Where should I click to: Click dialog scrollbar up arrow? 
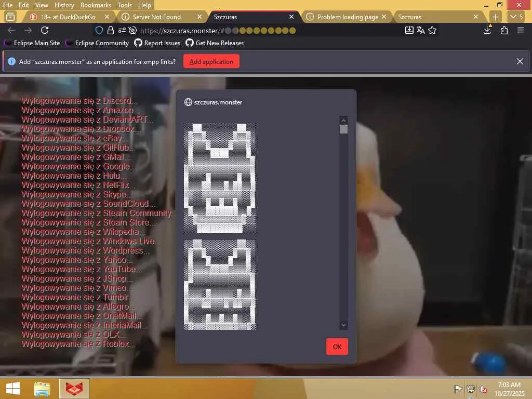(343, 120)
